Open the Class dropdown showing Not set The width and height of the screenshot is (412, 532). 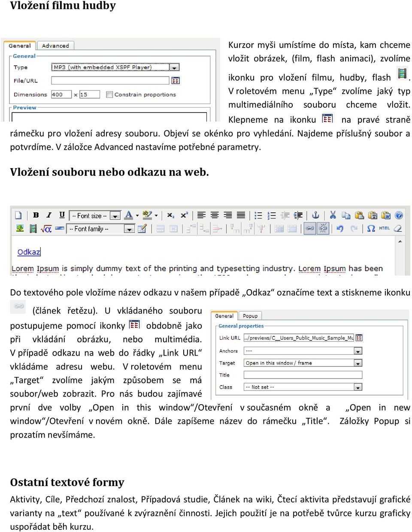pos(303,387)
